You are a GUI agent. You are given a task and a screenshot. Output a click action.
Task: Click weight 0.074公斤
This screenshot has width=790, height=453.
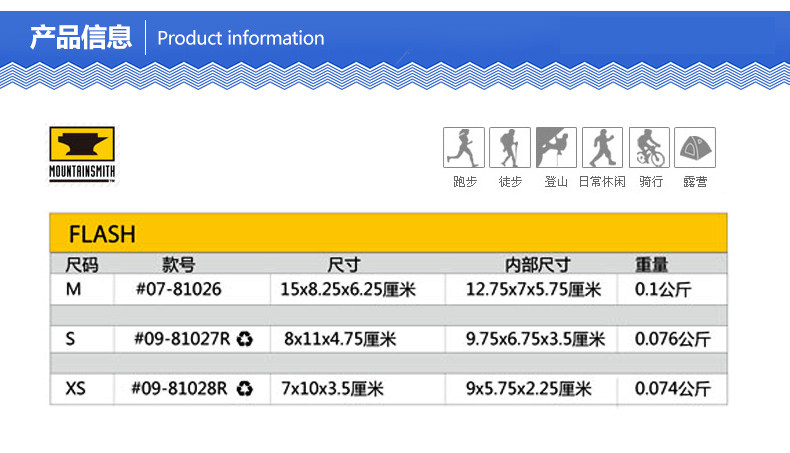pos(673,389)
